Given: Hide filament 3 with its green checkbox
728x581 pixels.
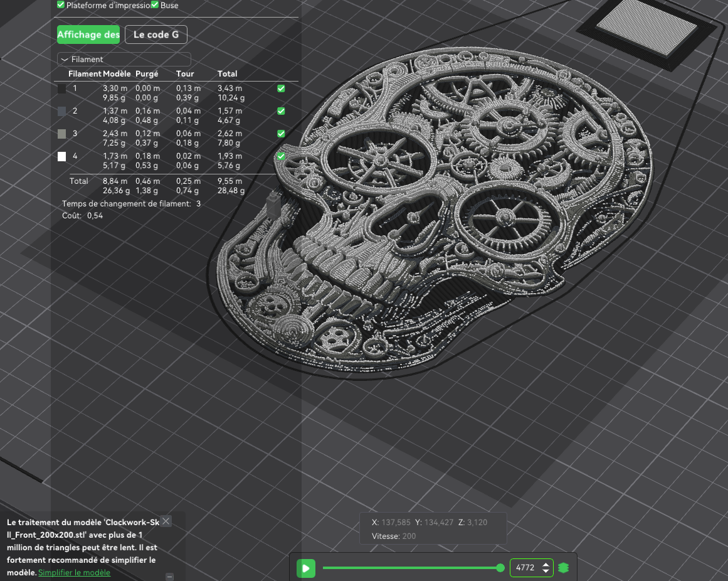Looking at the screenshot, I should (281, 134).
